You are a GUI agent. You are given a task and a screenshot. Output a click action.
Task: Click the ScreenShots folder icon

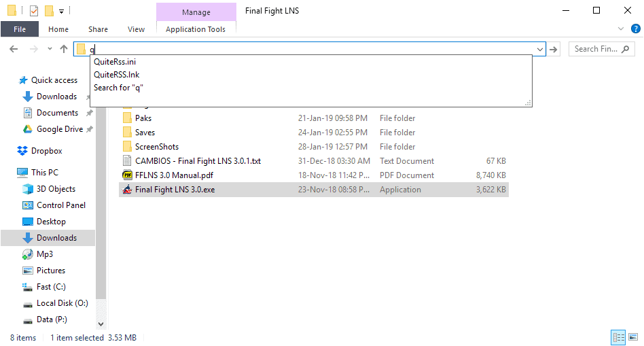pyautogui.click(x=127, y=147)
